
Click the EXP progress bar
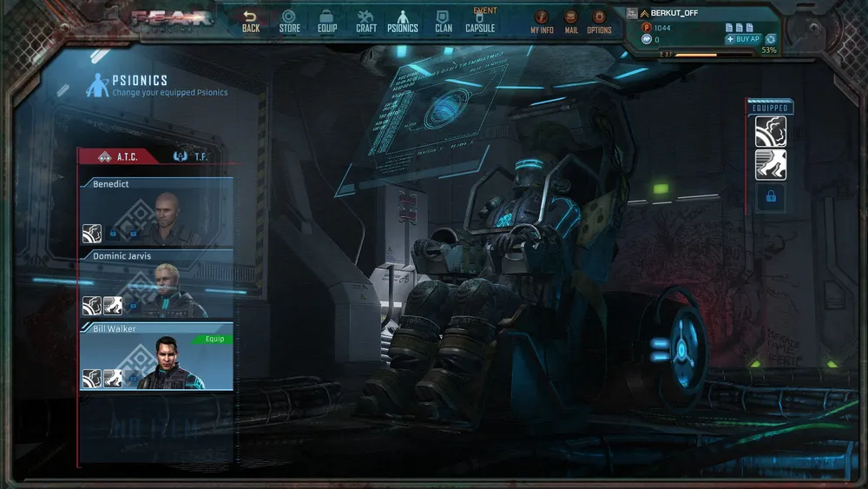pos(713,55)
